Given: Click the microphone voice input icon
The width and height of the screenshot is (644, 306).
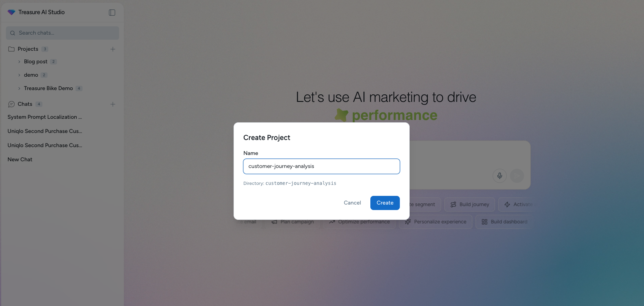Looking at the screenshot, I should (500, 175).
